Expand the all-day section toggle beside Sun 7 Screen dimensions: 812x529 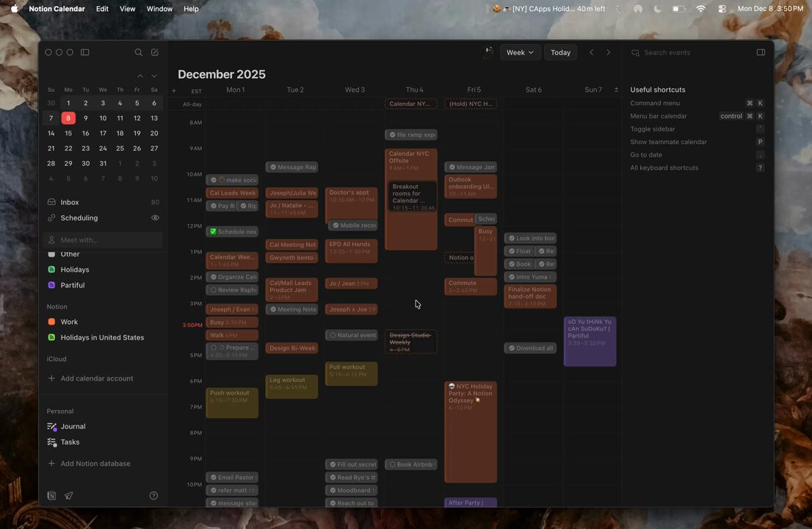tap(616, 90)
